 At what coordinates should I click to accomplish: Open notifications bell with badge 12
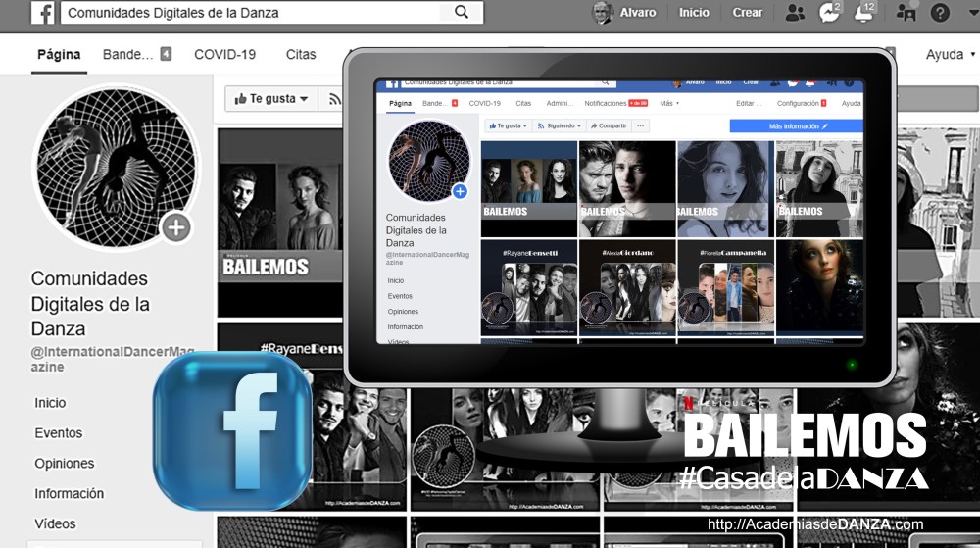[x=865, y=13]
